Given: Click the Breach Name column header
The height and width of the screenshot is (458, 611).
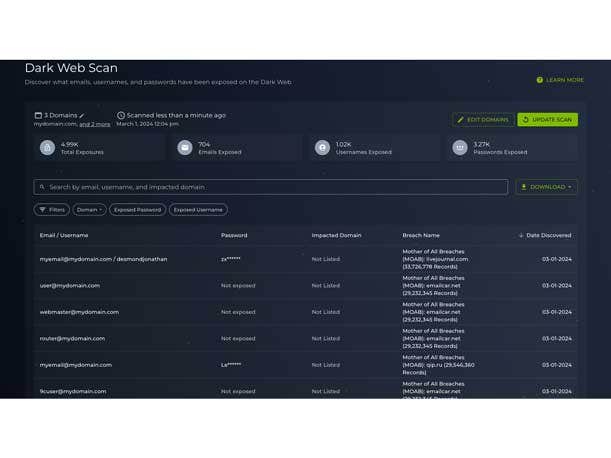Looking at the screenshot, I should click(420, 235).
